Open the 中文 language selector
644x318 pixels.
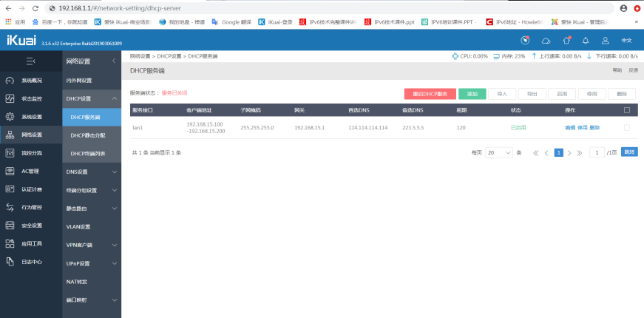click(x=626, y=40)
